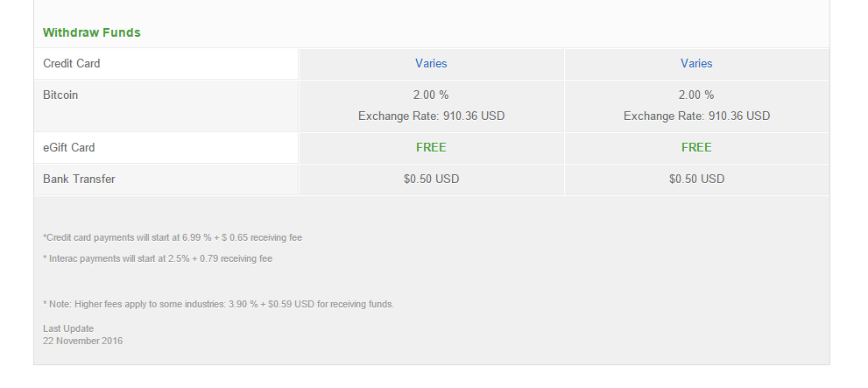This screenshot has height=388, width=868.
Task: Click second Bitcoin 2.00 % fee cell
Action: coord(696,95)
